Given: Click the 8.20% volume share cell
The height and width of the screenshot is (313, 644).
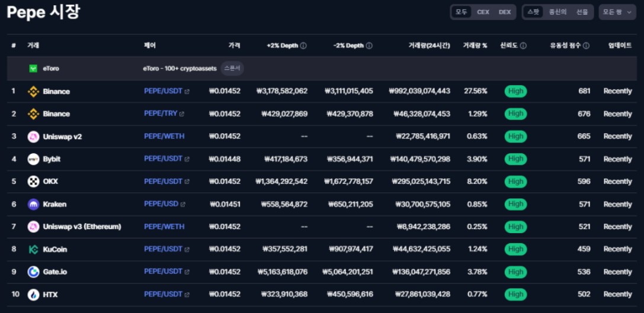Looking at the screenshot, I should click(478, 181).
